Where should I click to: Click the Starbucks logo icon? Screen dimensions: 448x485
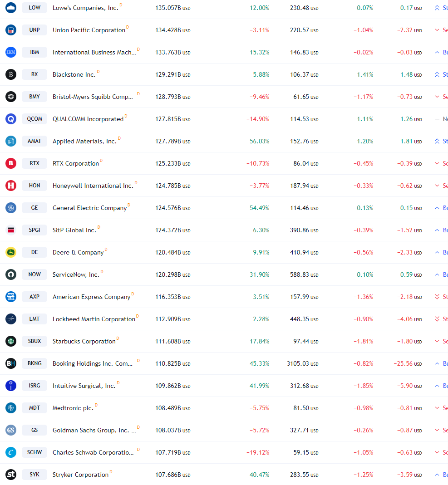(x=11, y=341)
